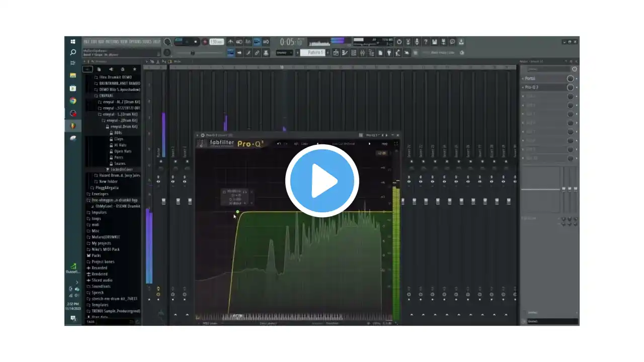
Task: Adjust the main volume knob
Action: (167, 42)
